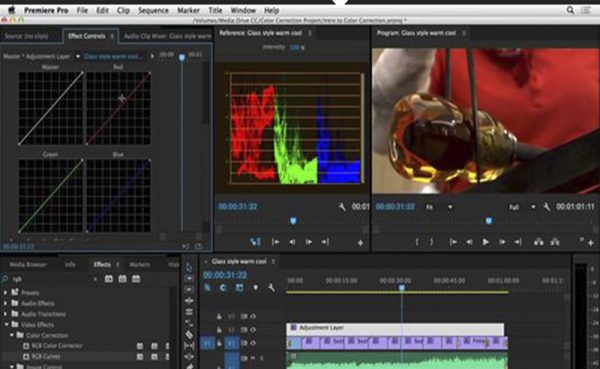The width and height of the screenshot is (600, 369).
Task: Toggle Effect Controls timeline view triangle
Action: click(x=152, y=56)
